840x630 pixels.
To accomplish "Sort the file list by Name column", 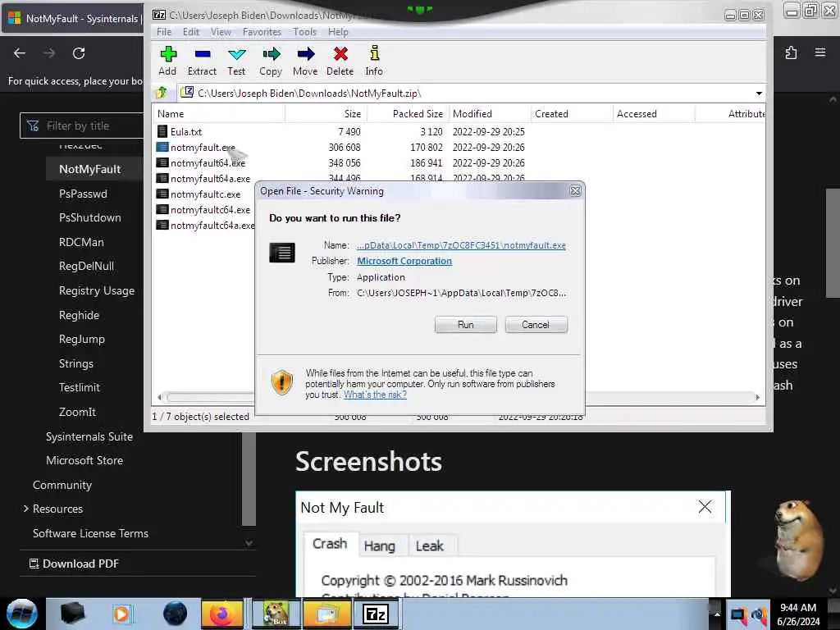I will [x=219, y=113].
